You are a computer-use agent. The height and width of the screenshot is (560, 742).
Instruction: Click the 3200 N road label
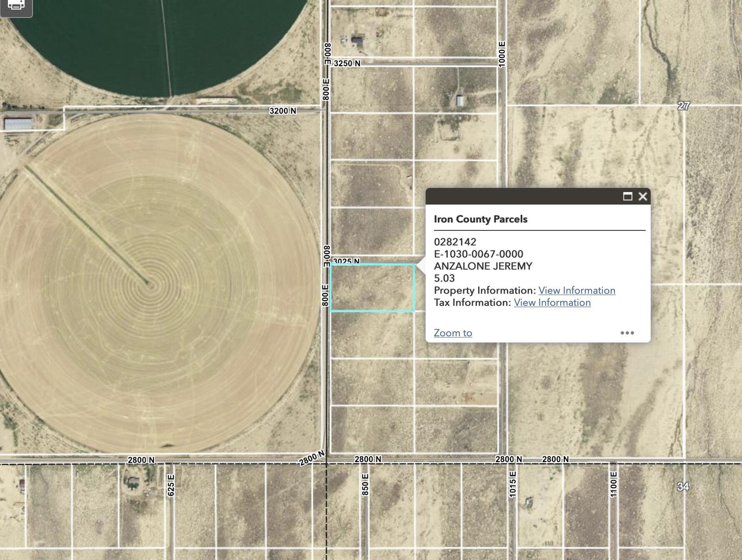point(283,111)
